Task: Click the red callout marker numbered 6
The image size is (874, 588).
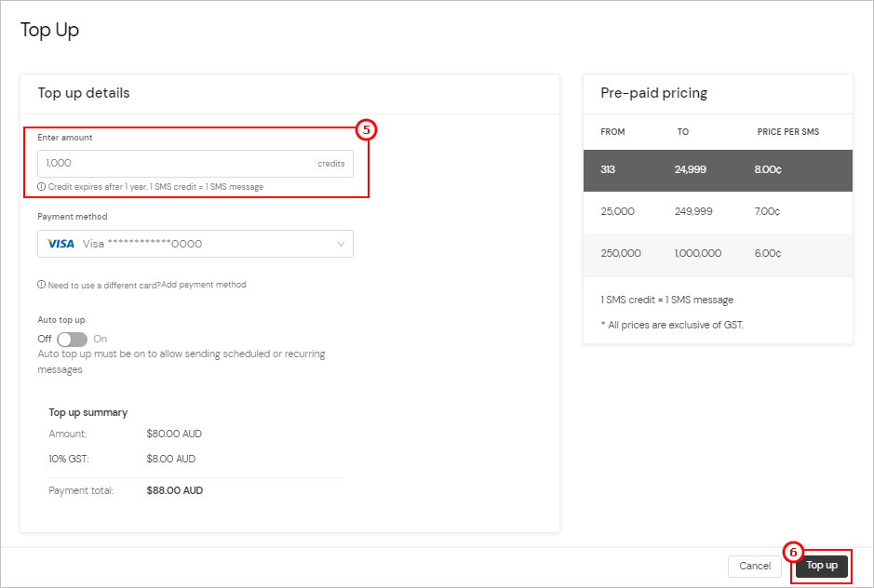Action: click(x=792, y=553)
